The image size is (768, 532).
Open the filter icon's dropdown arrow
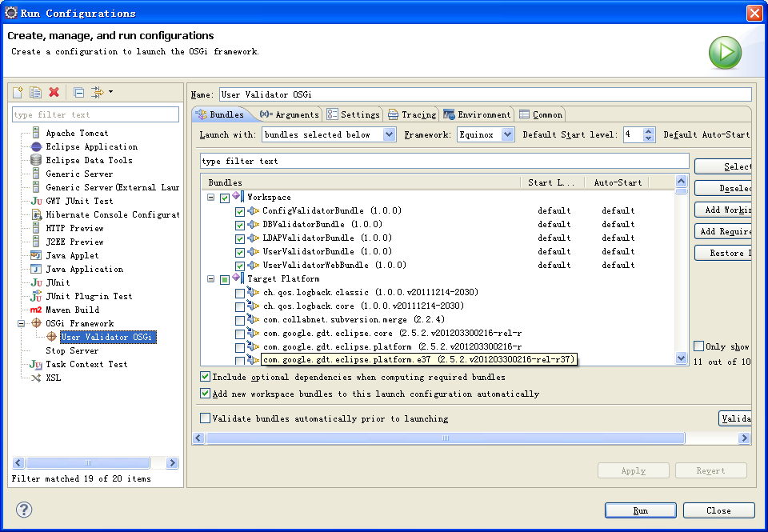pyautogui.click(x=110, y=92)
